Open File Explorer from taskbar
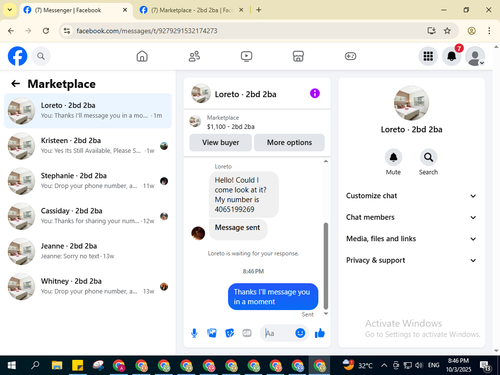Viewport: 500px width, 375px height. click(x=57, y=366)
